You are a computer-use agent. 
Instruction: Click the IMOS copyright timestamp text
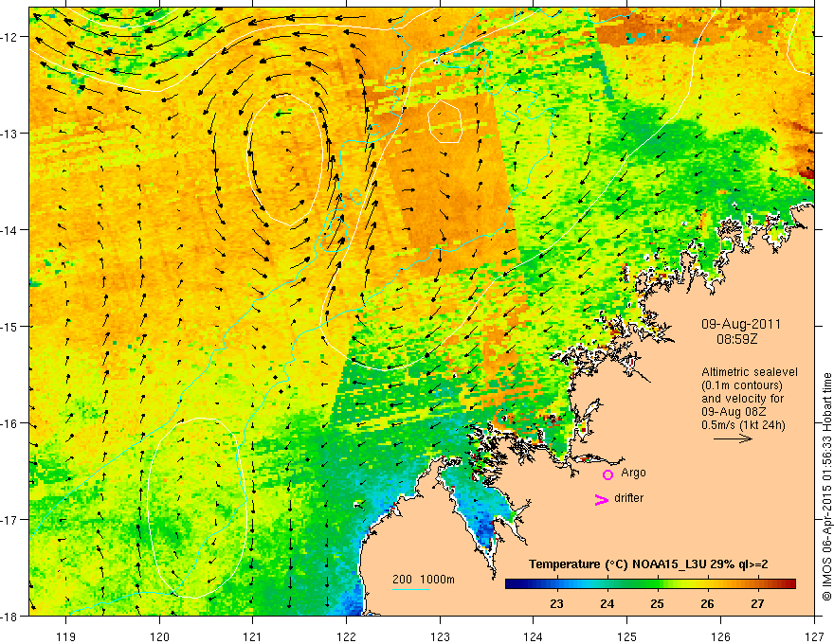826,487
